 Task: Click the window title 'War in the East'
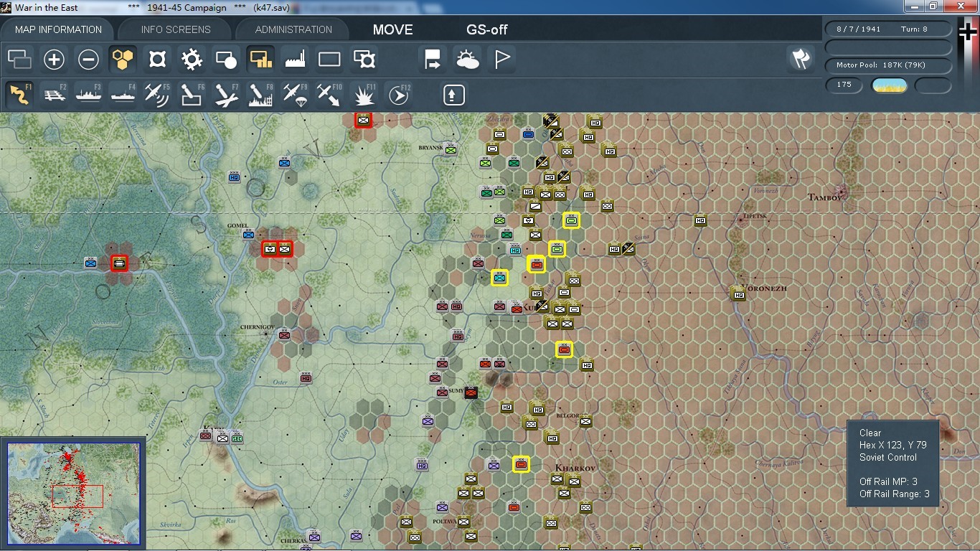tap(47, 7)
